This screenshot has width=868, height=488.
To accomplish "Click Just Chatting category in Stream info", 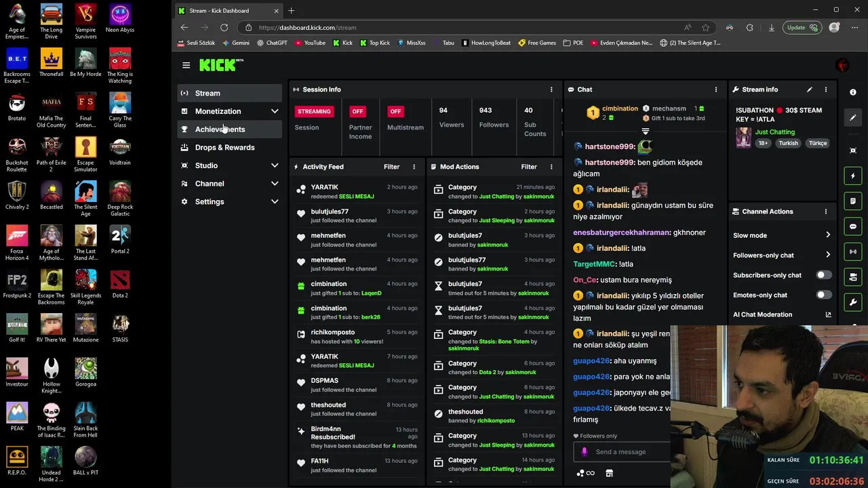I will 775,132.
